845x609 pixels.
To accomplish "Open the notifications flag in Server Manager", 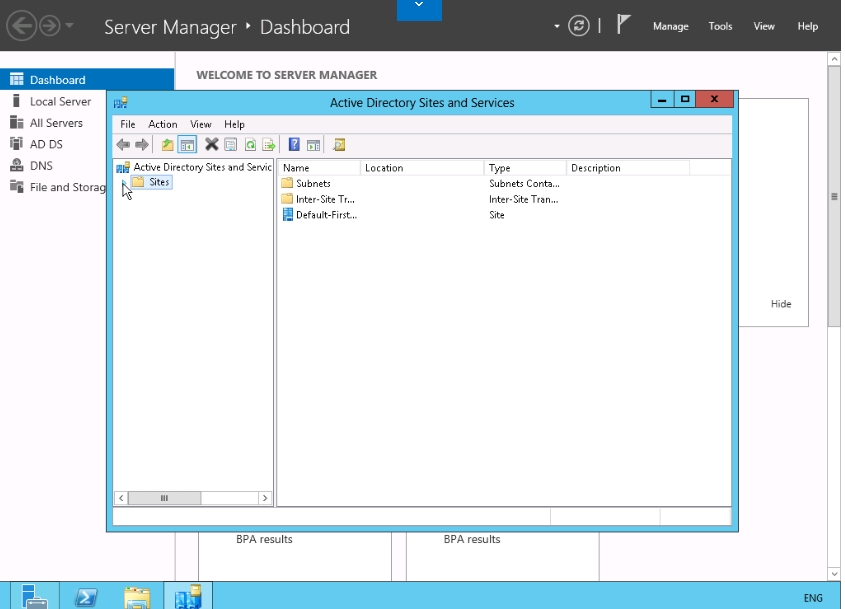I will tap(624, 25).
